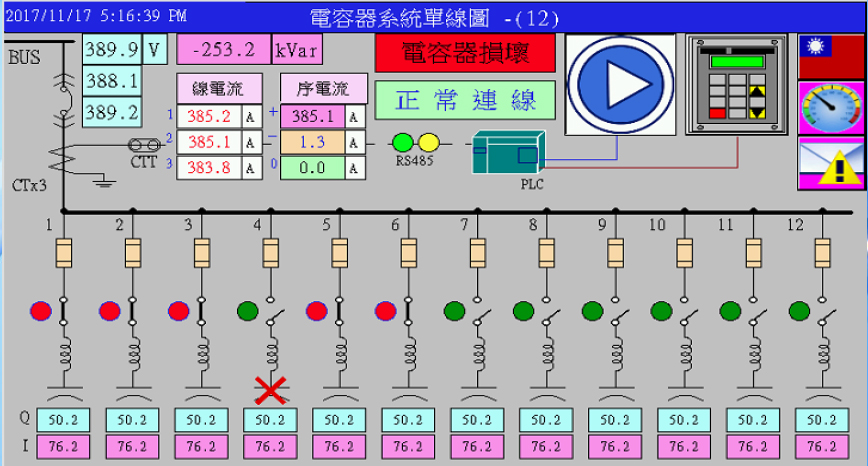Click the red X fault marker on capacitor 4
The image size is (868, 466).
coord(269,388)
